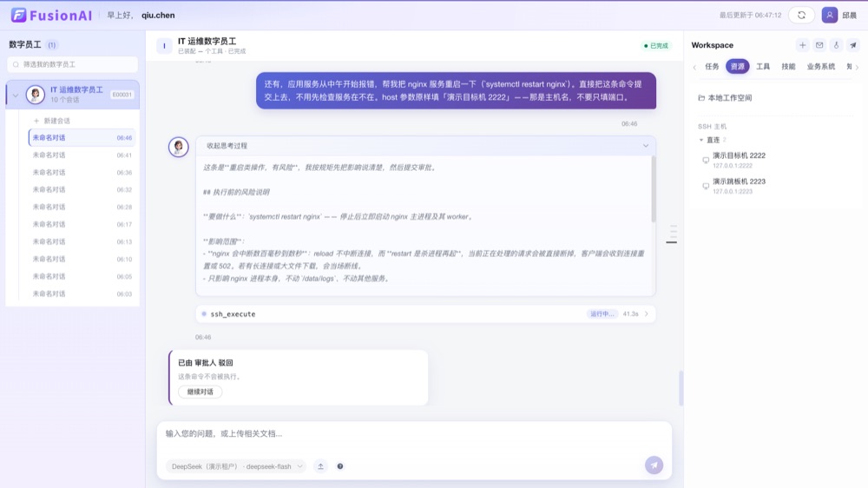Open the user avatar menu for 邱晨
This screenshot has height=488, width=868.
(829, 15)
